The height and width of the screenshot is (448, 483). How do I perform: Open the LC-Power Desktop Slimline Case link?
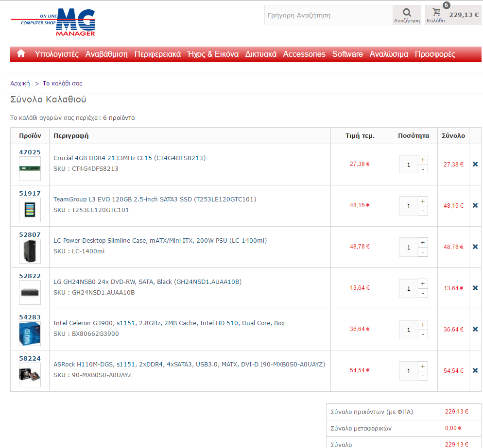tap(160, 240)
